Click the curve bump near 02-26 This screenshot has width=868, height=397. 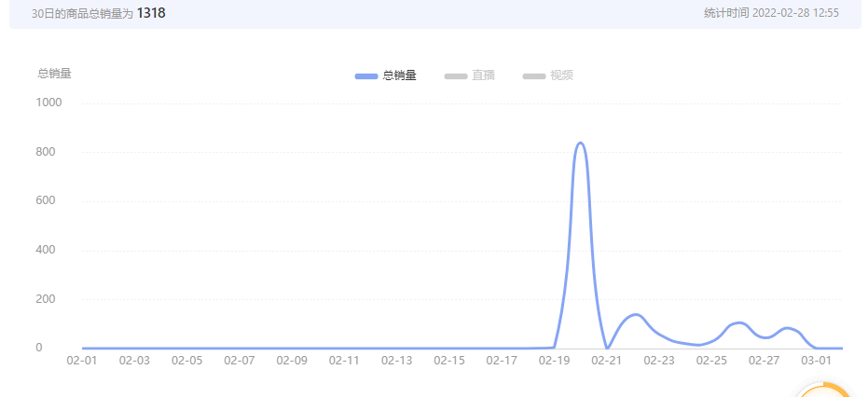[x=739, y=323]
